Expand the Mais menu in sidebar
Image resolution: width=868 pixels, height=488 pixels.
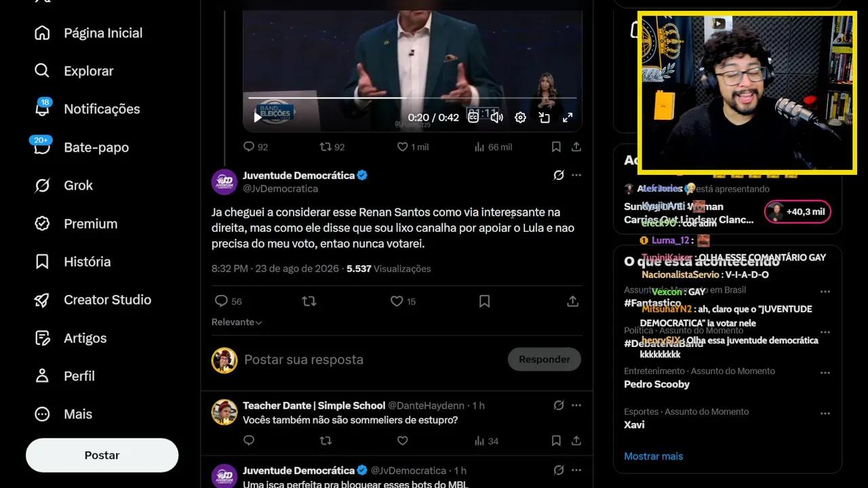tap(63, 415)
